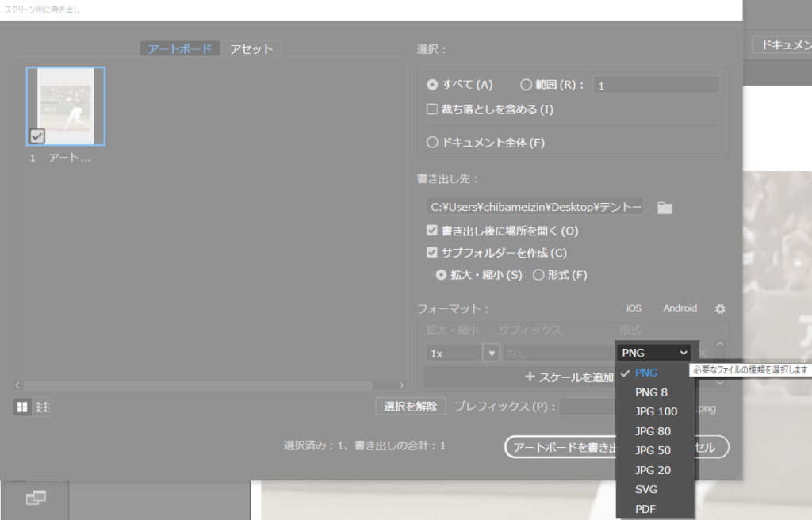812x520 pixels.
Task: Open the 1x scale dropdown
Action: (492, 352)
